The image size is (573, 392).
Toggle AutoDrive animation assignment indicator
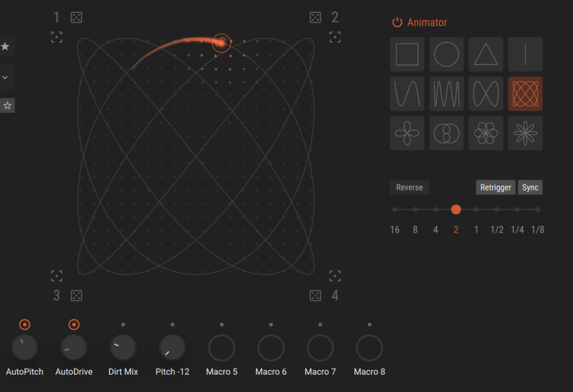click(x=74, y=324)
